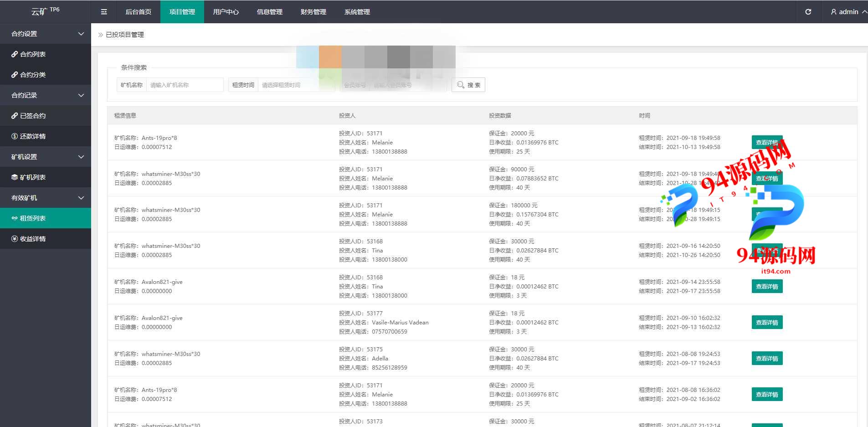The width and height of the screenshot is (868, 427).
Task: View details for Adella lease row
Action: [x=767, y=358]
